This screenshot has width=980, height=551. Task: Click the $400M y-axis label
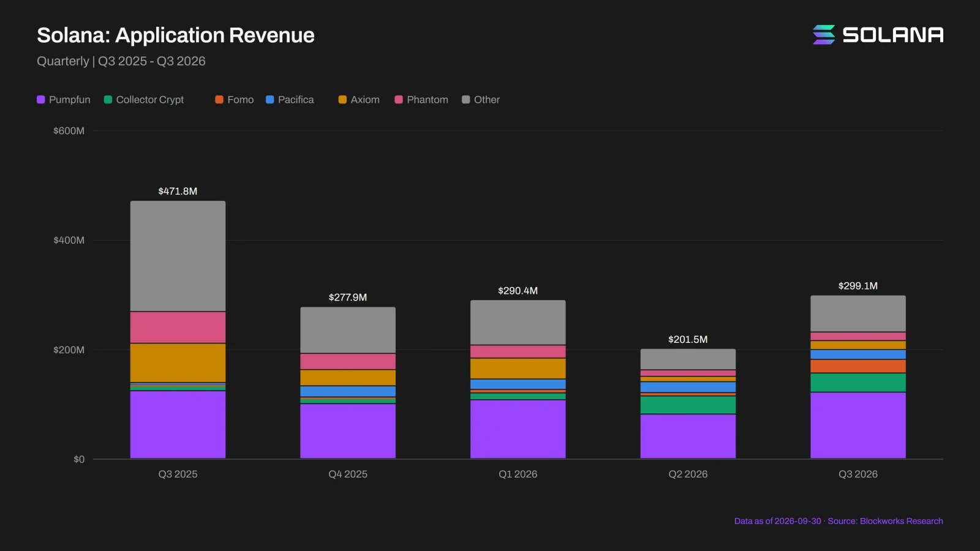[x=69, y=240]
